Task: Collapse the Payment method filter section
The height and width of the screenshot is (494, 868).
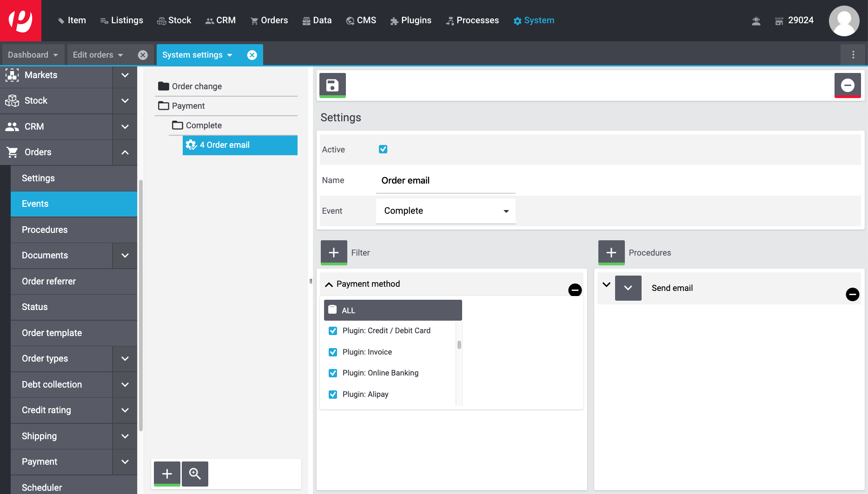Action: coord(329,284)
